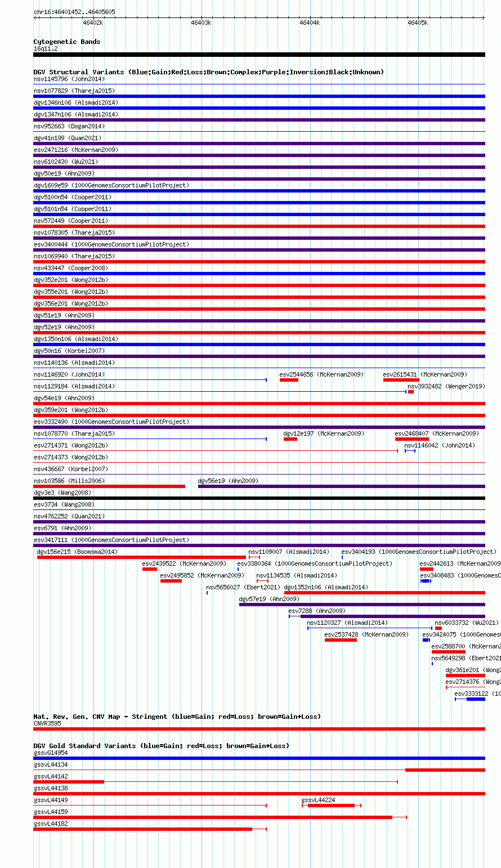Viewport: 501px width, 868px height.
Task: Select the esv3408483 blue gain bar
Action: point(426,581)
